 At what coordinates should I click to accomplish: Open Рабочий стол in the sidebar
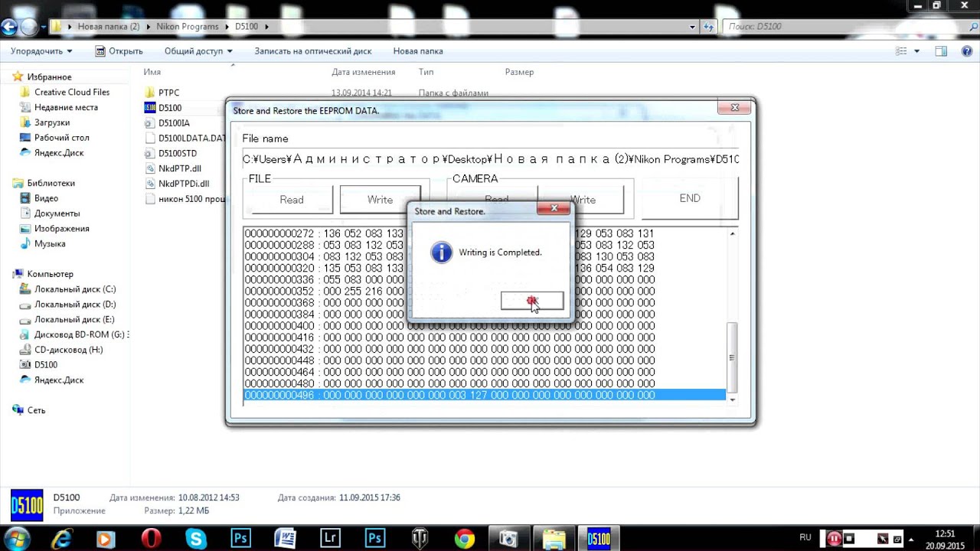pos(61,138)
